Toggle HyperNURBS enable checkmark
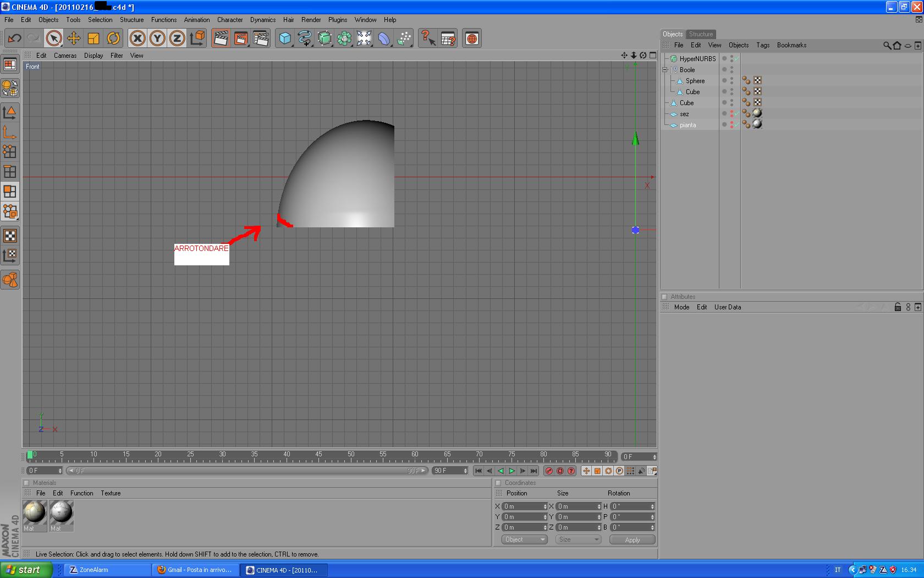This screenshot has height=578, width=924. click(736, 58)
